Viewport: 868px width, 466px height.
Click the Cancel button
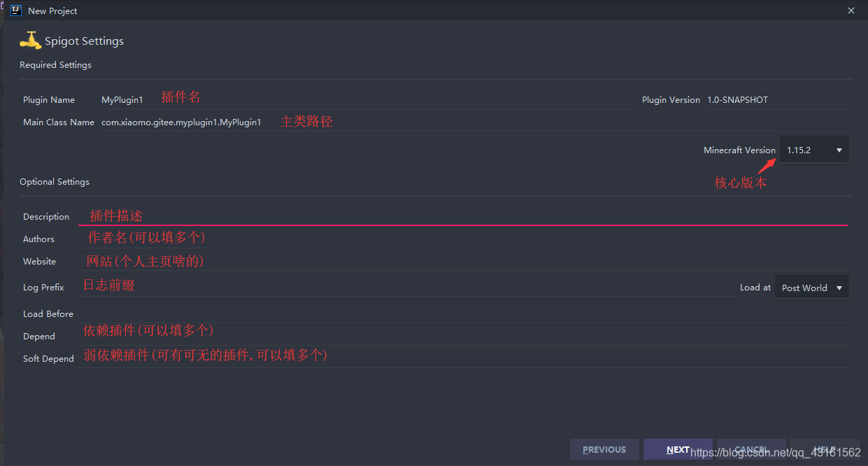(751, 449)
